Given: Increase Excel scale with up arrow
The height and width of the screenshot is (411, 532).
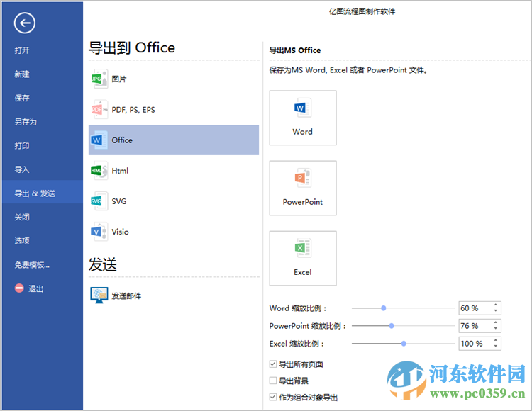Looking at the screenshot, I should 496,341.
